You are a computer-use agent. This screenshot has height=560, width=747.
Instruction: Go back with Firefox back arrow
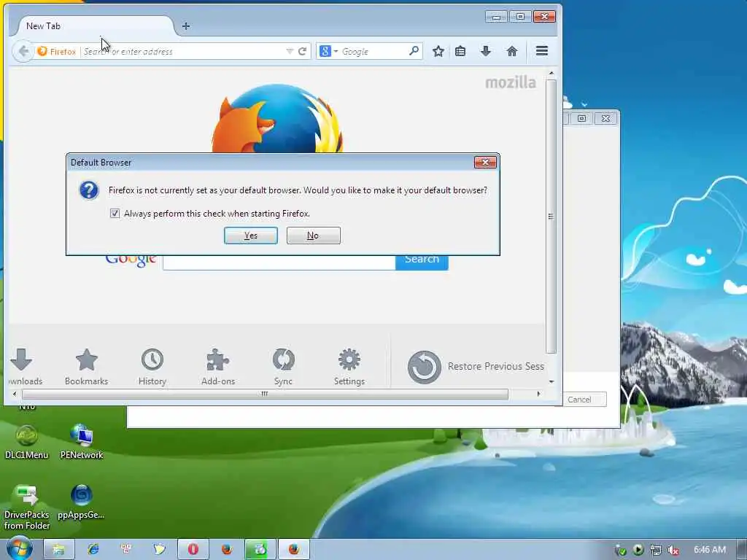23,51
